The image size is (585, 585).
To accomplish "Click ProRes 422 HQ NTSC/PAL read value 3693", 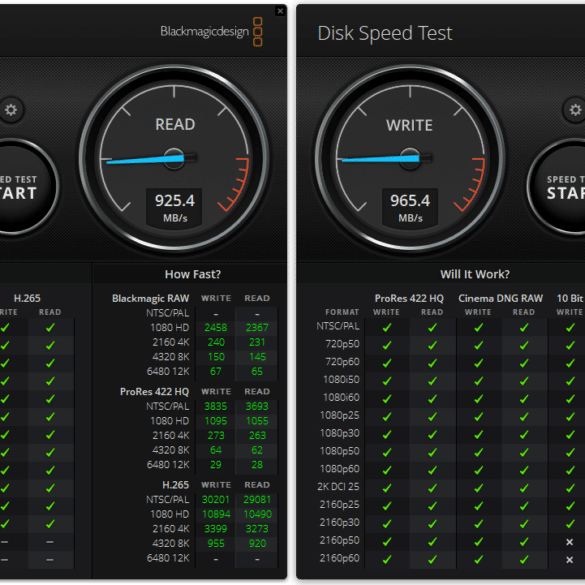I will coord(257,406).
